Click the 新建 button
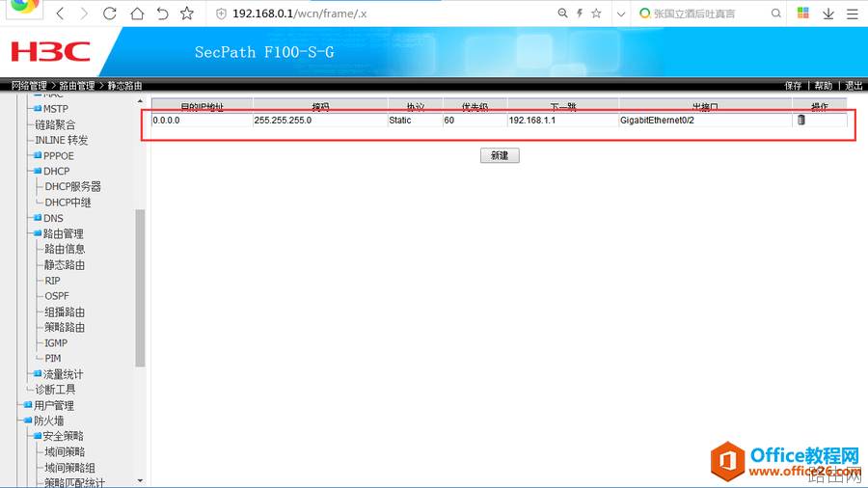868x488 pixels. 500,155
